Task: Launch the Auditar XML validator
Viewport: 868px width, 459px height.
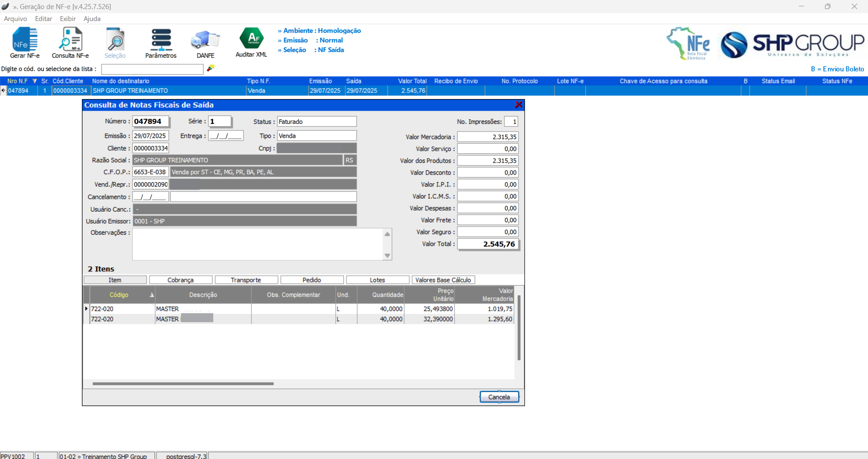Action: [x=251, y=42]
